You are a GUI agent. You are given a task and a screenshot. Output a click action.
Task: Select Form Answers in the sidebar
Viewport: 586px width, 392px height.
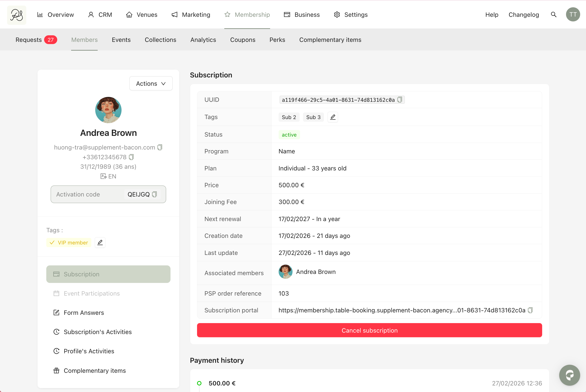coord(84,312)
